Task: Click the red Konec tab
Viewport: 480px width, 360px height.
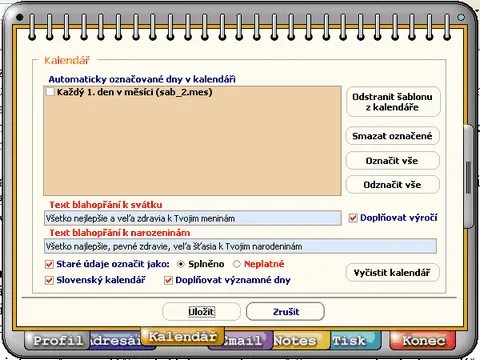Action: click(x=423, y=340)
